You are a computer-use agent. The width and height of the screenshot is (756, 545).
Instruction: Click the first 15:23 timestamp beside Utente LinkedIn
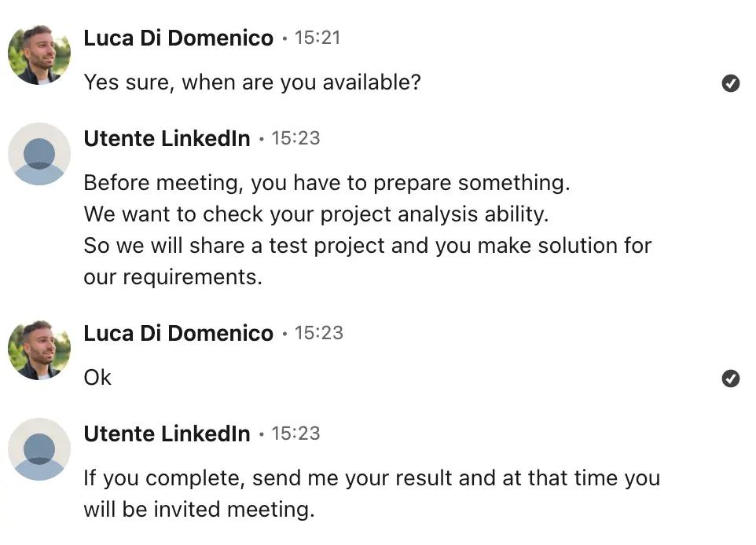point(295,138)
